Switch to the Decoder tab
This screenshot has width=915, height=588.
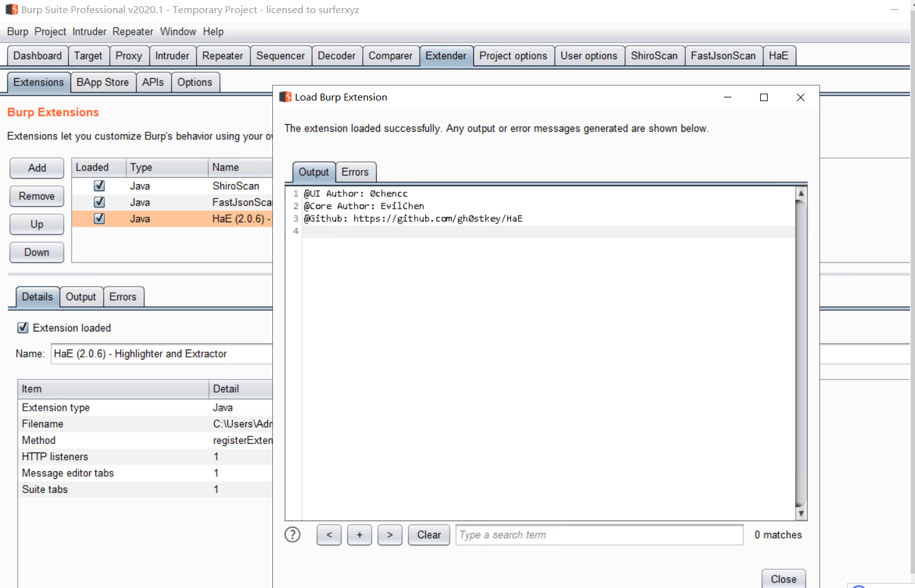337,56
